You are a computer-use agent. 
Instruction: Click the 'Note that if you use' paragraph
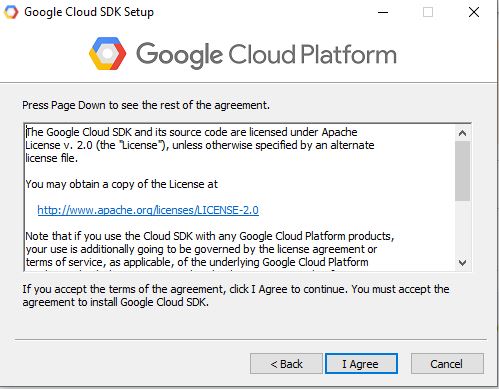[210, 249]
